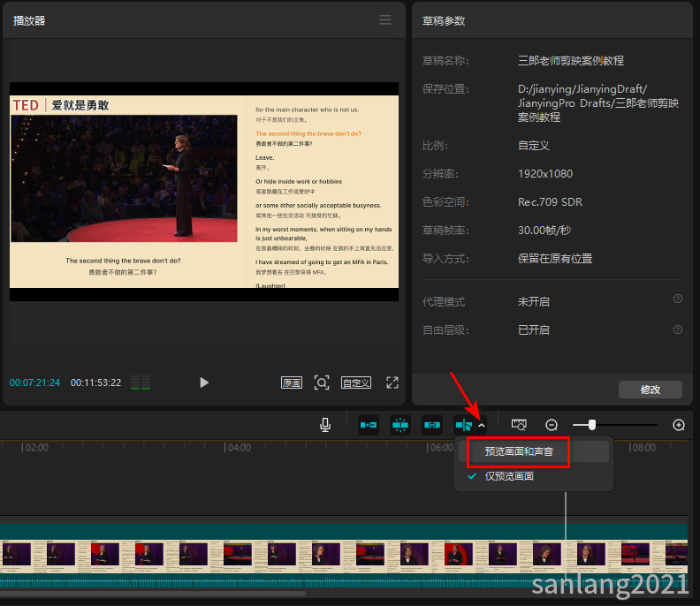Click the import mode value 保留在原有位置
The width and height of the screenshot is (700, 606).
tap(555, 258)
